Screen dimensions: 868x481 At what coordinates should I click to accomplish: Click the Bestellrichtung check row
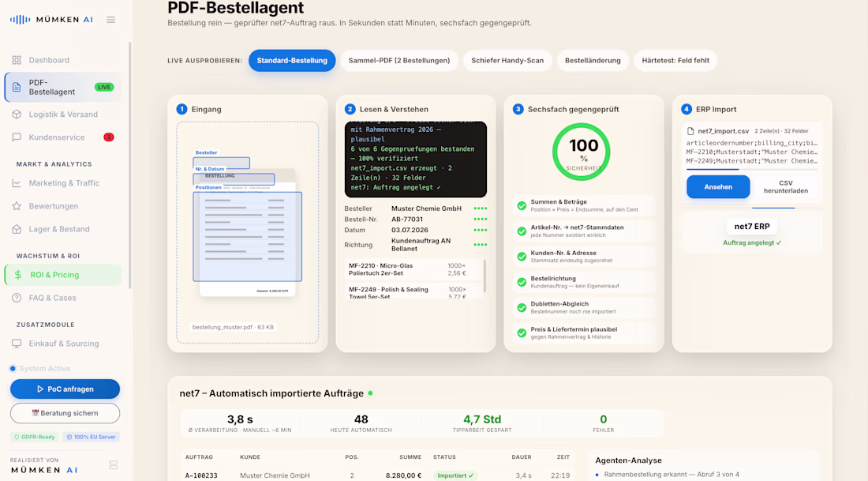[x=583, y=282]
